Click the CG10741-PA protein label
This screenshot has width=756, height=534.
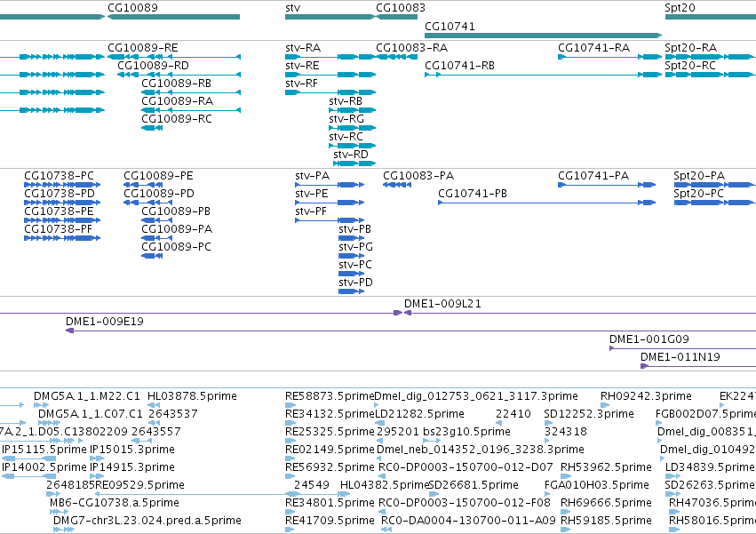[593, 176]
